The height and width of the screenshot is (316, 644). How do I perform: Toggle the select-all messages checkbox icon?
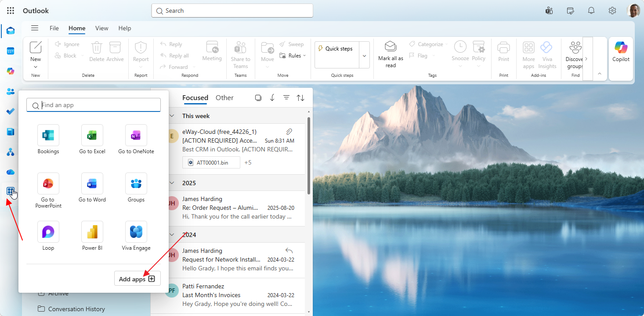(x=258, y=98)
